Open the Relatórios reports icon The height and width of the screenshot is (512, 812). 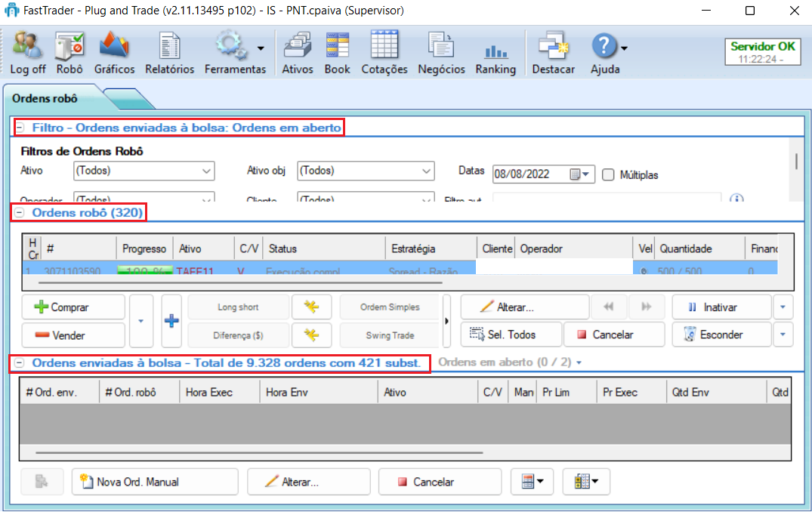(169, 45)
